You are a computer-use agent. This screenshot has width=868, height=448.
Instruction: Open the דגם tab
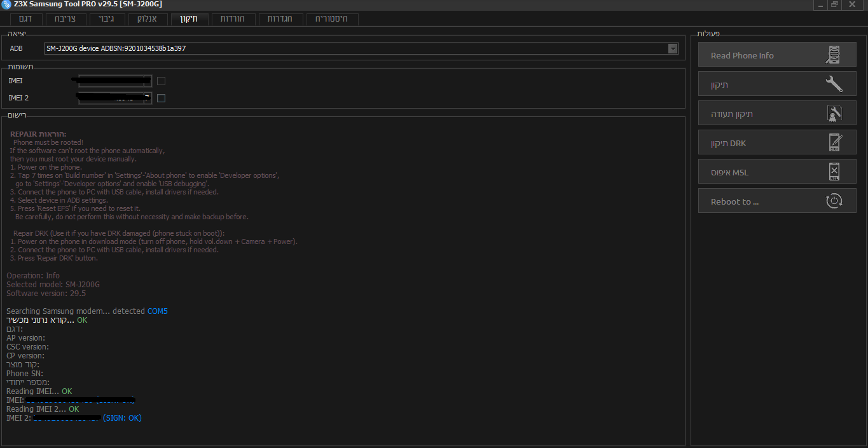point(26,19)
